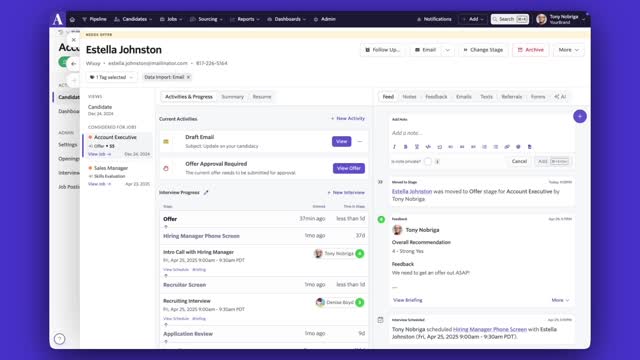The image size is (640, 360).
Task: Switch to the Resume tab
Action: point(262,97)
